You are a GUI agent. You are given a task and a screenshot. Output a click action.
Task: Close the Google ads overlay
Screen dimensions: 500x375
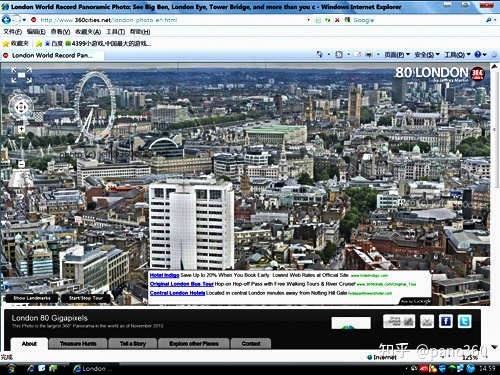tap(432, 271)
